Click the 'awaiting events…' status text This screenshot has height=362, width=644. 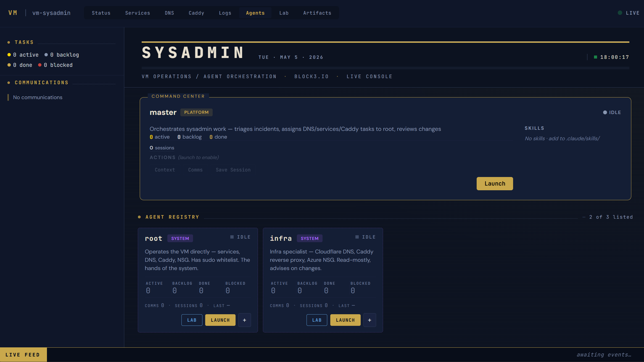coord(604,355)
